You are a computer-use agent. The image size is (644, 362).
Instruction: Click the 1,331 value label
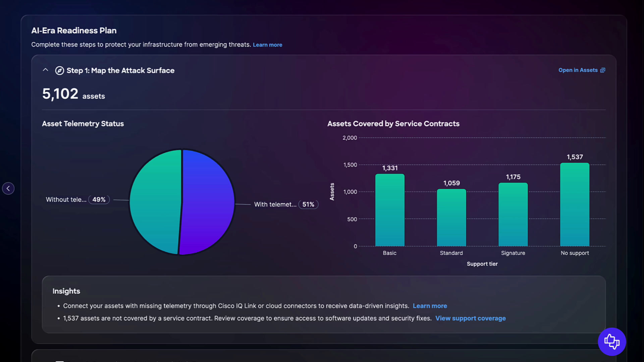click(390, 168)
